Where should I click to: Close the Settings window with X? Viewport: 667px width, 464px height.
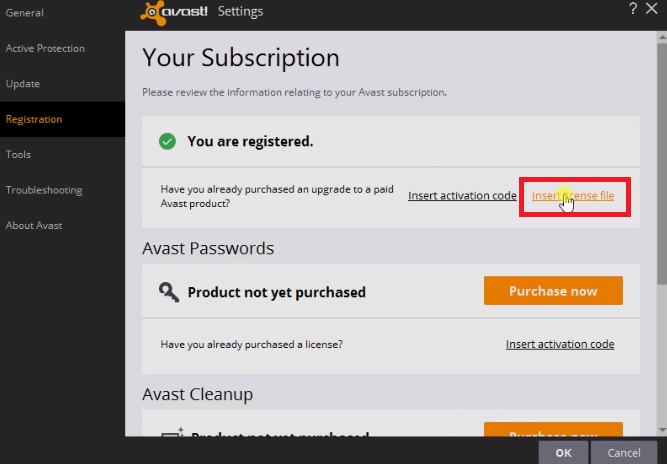point(655,9)
